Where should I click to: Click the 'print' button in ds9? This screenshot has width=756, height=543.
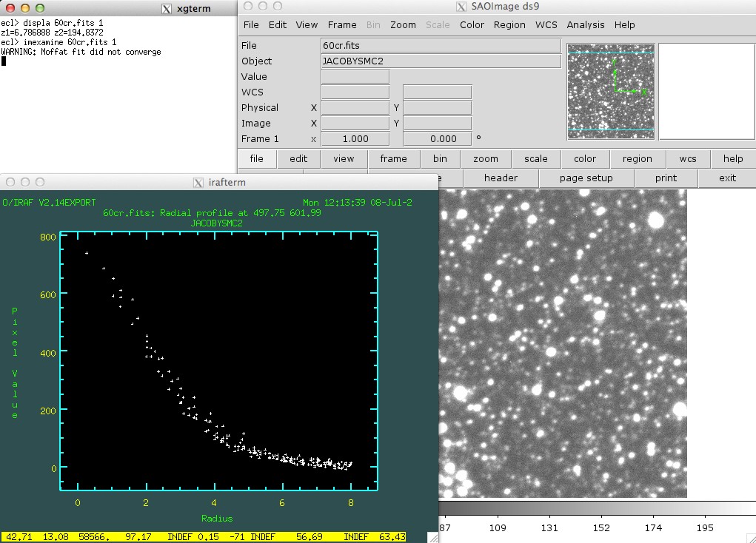tap(666, 178)
